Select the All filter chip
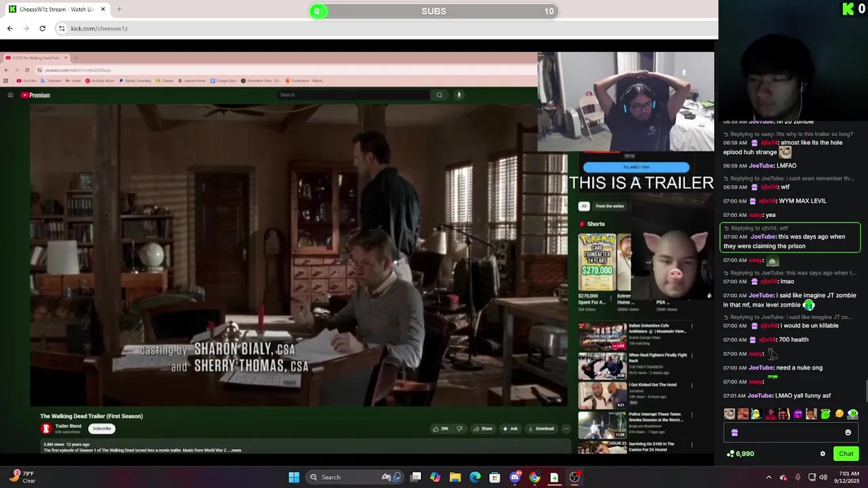Image resolution: width=868 pixels, height=488 pixels. (x=584, y=206)
